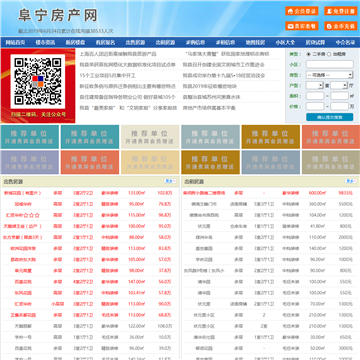This screenshot has height=360, width=360.
Task: Open news link 15个工业项目5月集中开工
Action: [108, 76]
